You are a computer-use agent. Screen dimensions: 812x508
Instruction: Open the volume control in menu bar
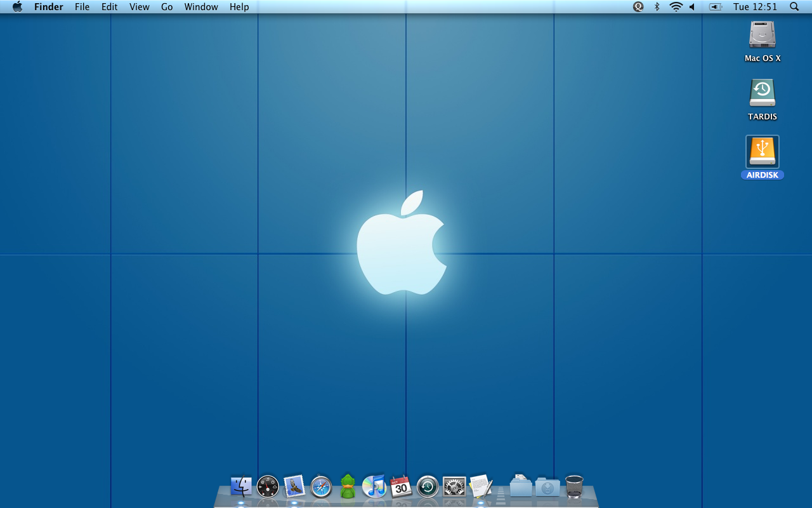[692, 6]
